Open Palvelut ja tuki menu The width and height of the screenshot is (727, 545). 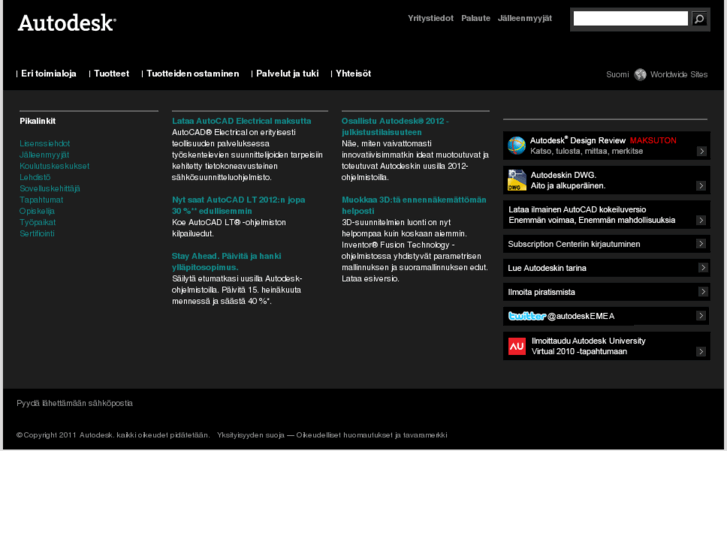click(287, 74)
